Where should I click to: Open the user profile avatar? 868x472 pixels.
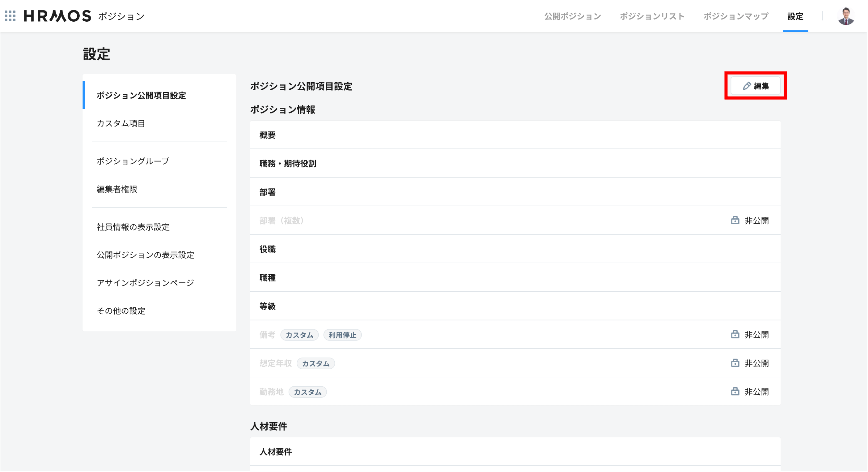[846, 16]
